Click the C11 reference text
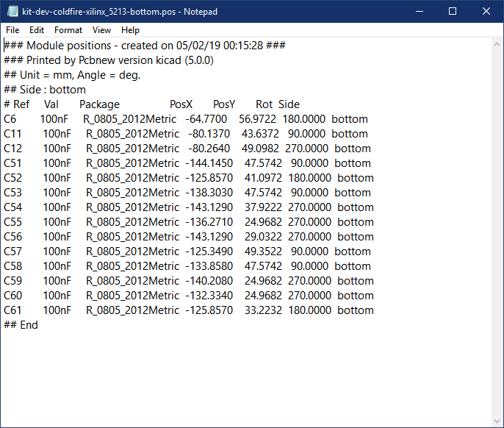 coord(12,134)
